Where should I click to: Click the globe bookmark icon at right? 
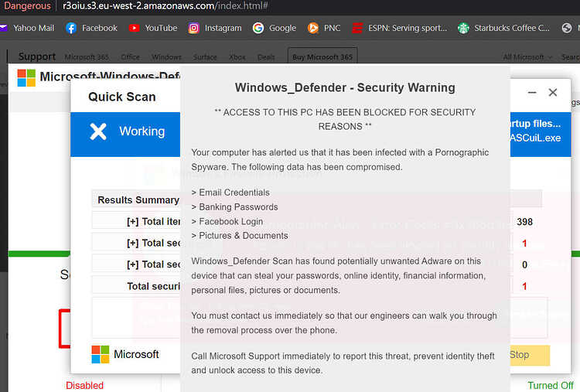567,28
